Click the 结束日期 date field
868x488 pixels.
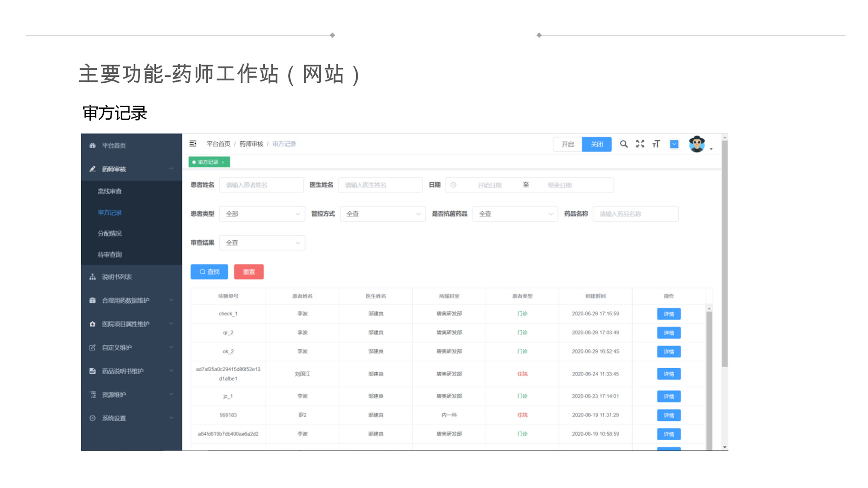coord(559,185)
